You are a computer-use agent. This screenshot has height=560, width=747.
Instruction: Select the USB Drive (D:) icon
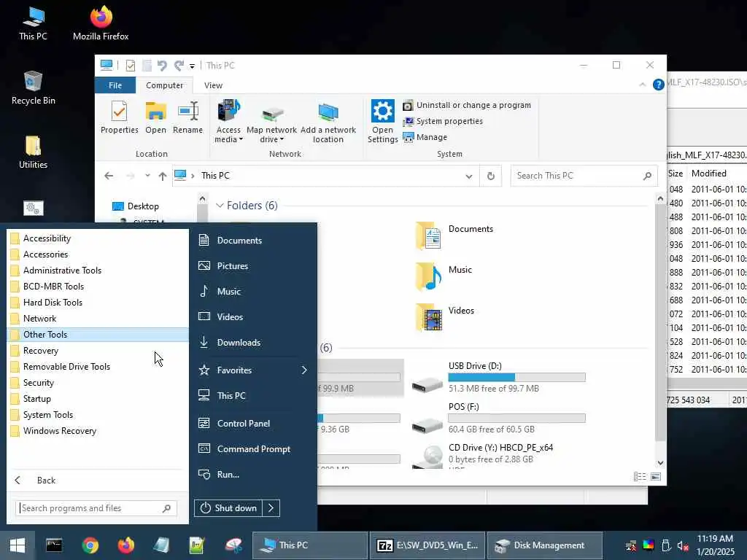pos(427,384)
